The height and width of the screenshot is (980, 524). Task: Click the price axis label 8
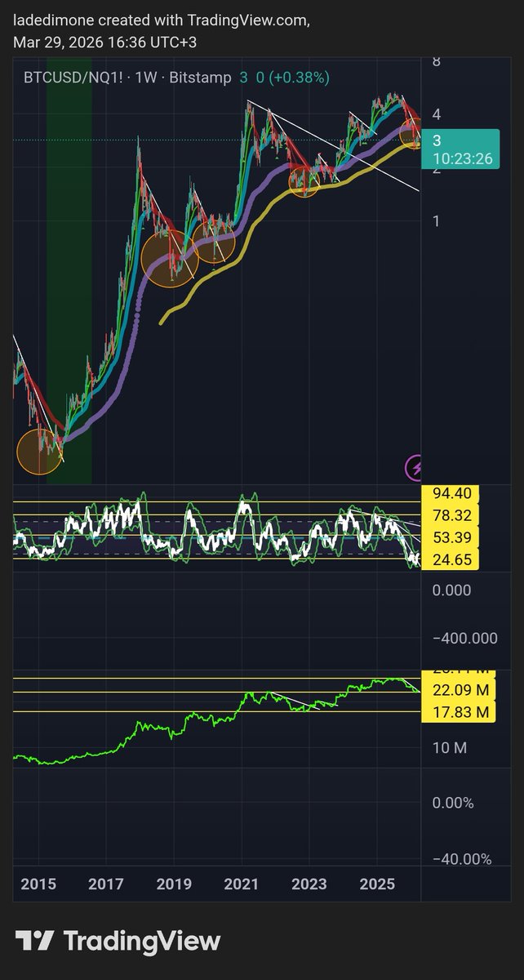[437, 62]
